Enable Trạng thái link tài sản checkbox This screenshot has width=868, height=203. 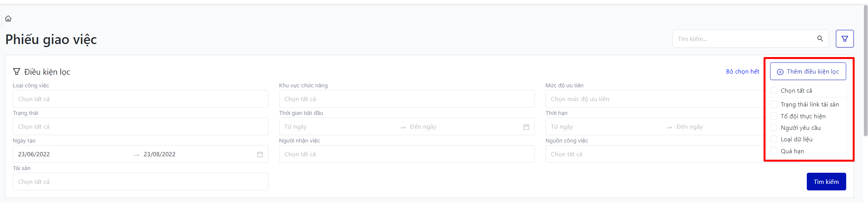click(x=774, y=105)
